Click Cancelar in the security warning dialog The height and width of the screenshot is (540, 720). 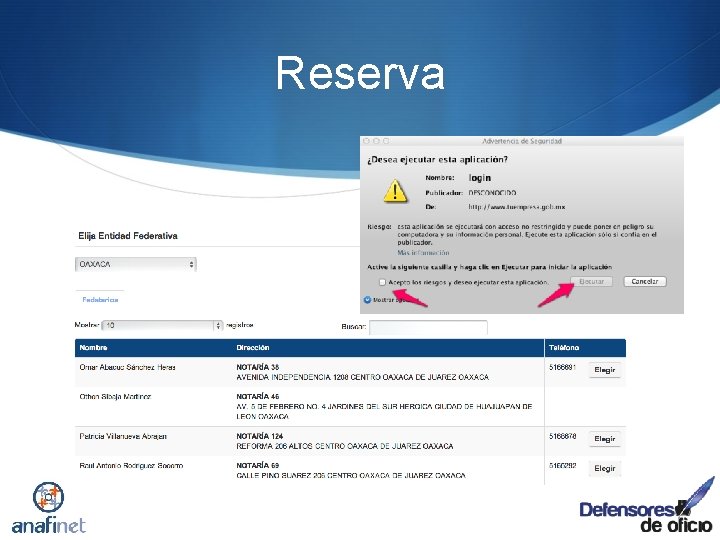pos(645,281)
